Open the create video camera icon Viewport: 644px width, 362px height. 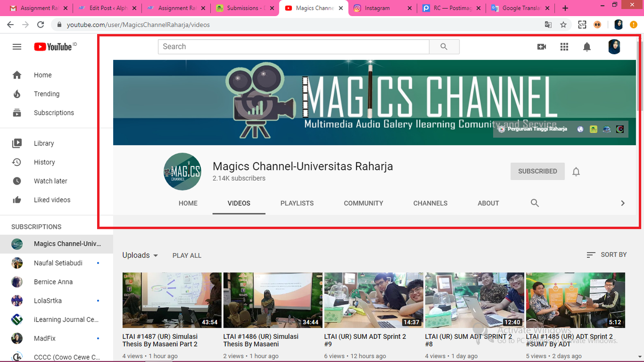pyautogui.click(x=541, y=47)
